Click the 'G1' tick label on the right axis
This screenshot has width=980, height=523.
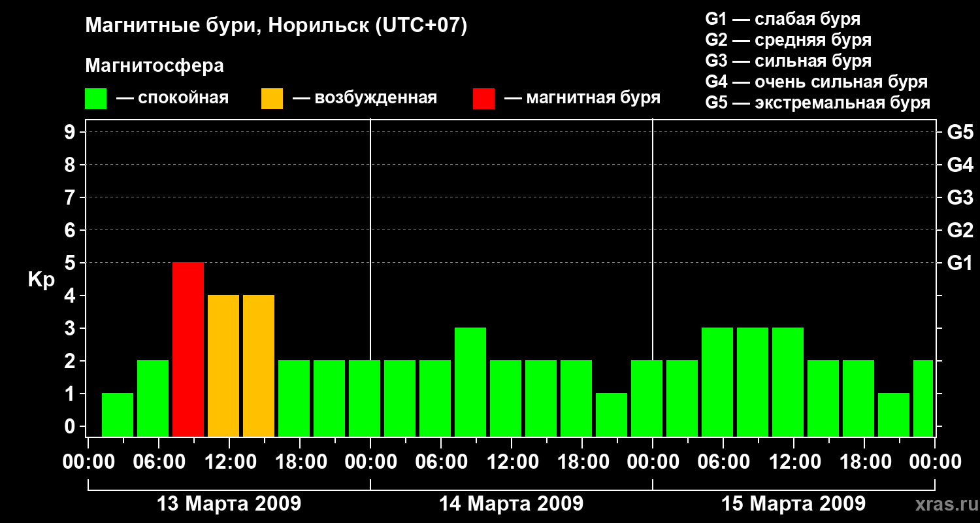click(x=960, y=263)
